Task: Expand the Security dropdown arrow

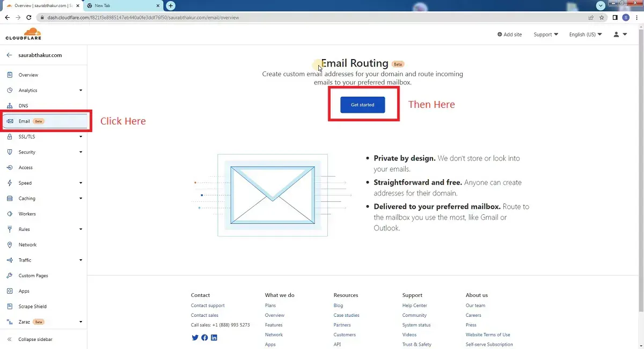Action: click(81, 152)
